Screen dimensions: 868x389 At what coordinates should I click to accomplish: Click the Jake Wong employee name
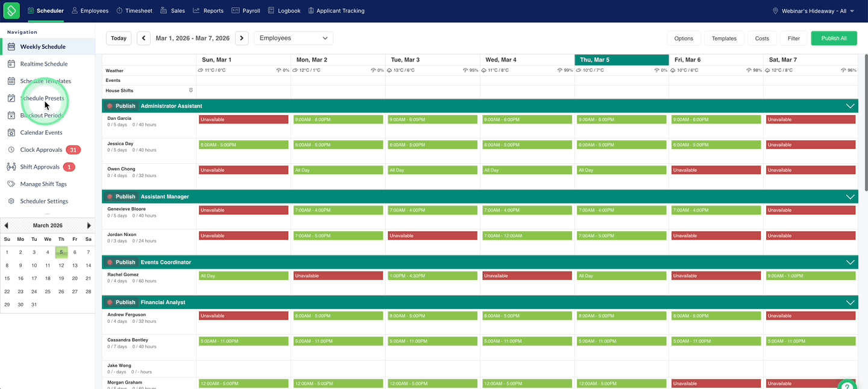click(119, 365)
